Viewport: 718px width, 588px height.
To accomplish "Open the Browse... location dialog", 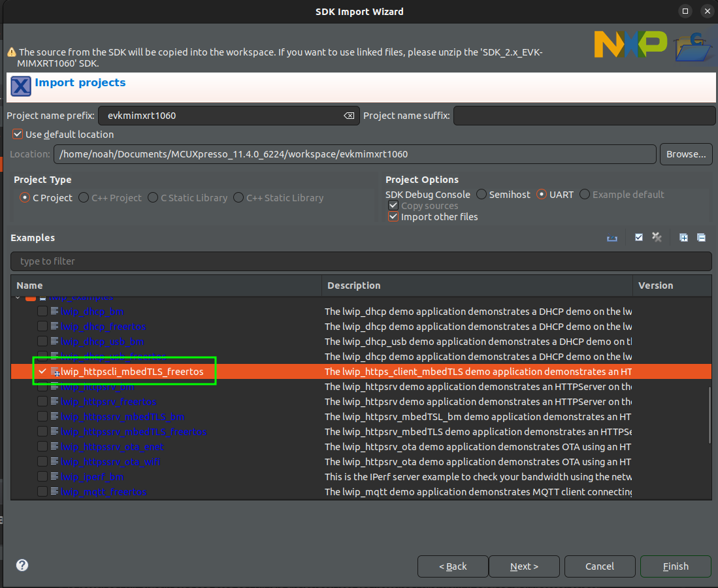I will click(x=685, y=154).
